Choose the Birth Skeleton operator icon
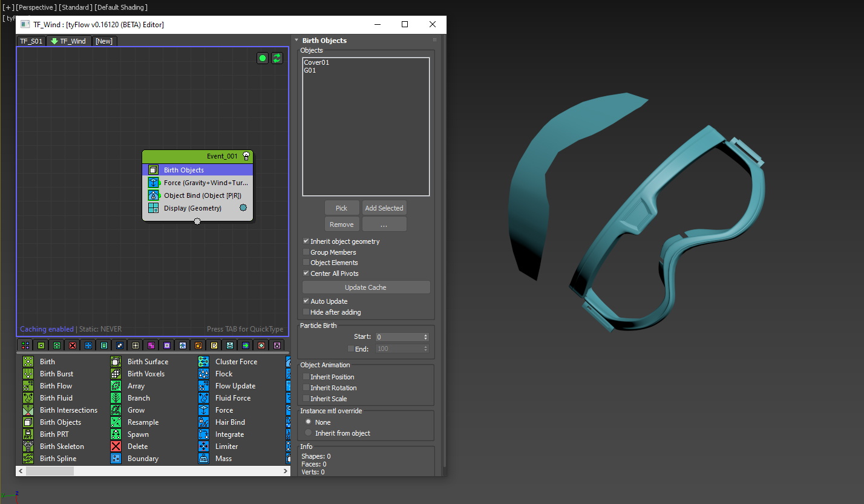Screen dimensions: 864x504 click(28, 446)
